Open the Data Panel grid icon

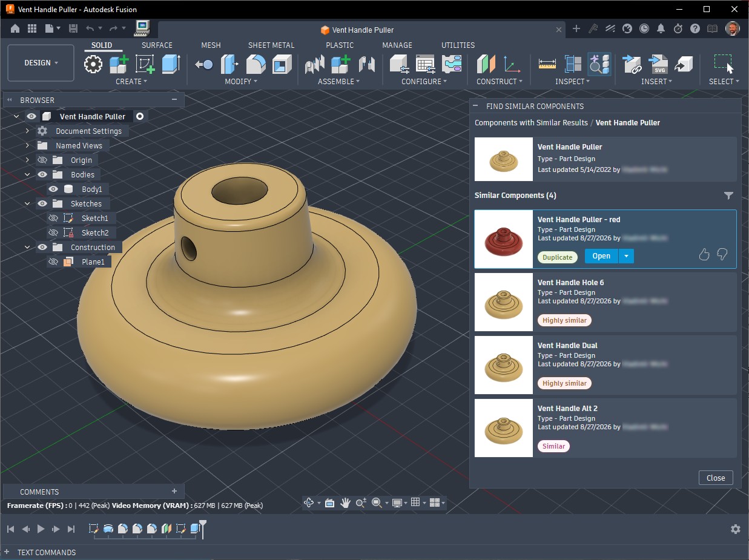click(32, 28)
